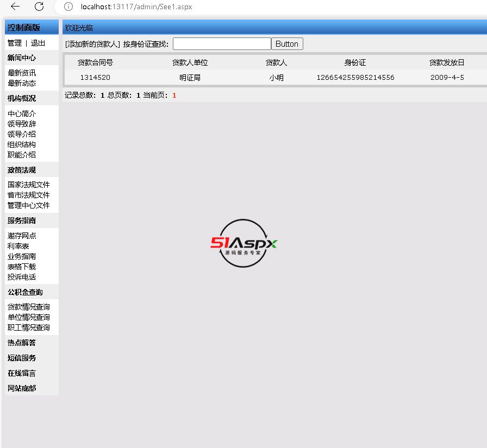487x448 pixels.
Task: Select 公积金查询 section header
Action: click(25, 292)
